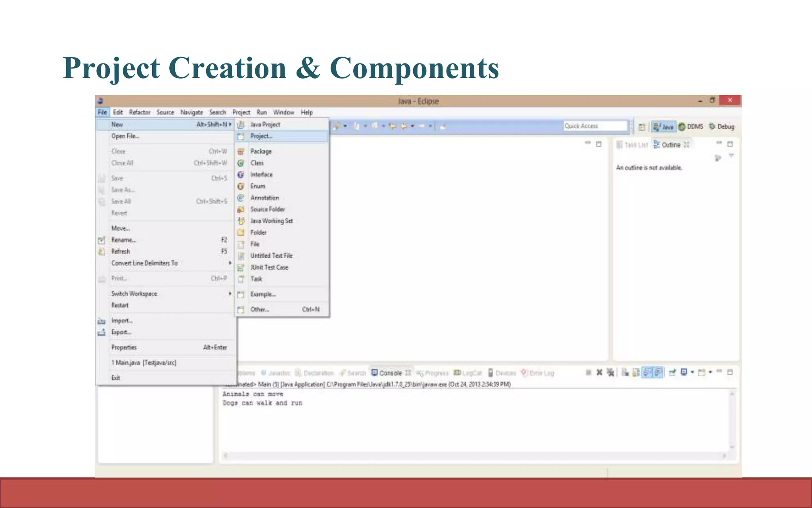The image size is (812, 508).
Task: Toggle the Pin Console button
Action: tap(672, 373)
